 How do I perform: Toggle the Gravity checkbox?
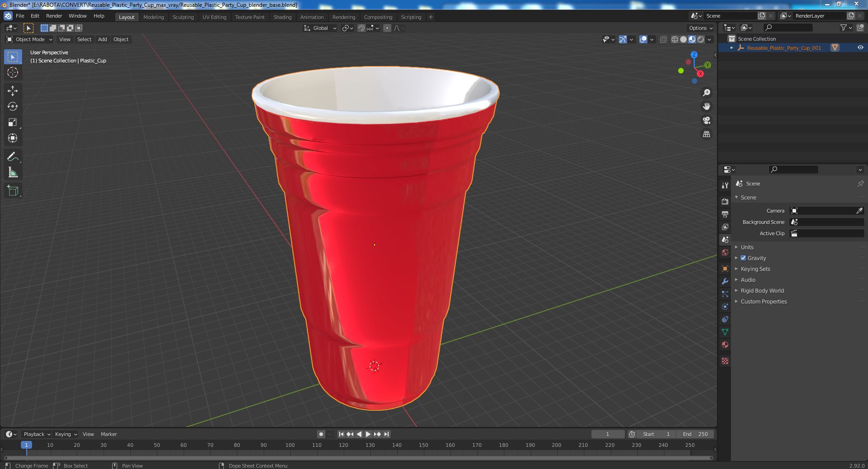[x=743, y=258]
